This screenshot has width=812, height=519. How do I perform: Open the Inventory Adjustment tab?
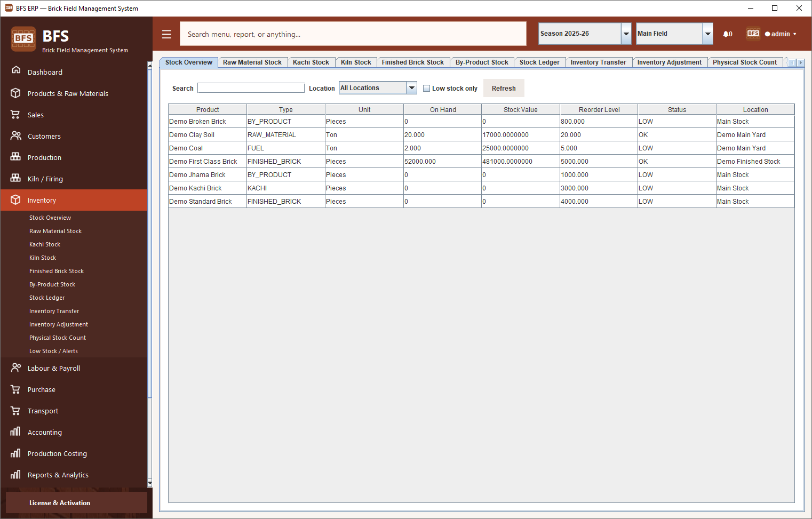tap(669, 62)
